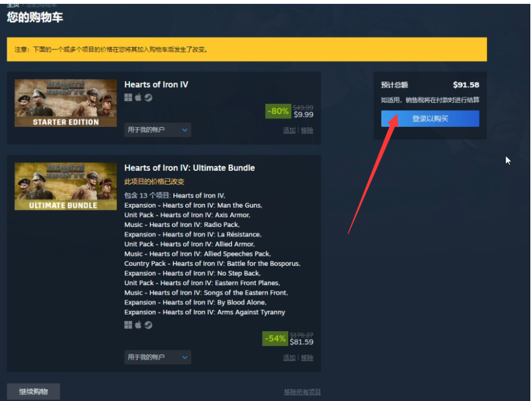
Task: Open the Starter Edition game thumbnail
Action: pos(65,103)
